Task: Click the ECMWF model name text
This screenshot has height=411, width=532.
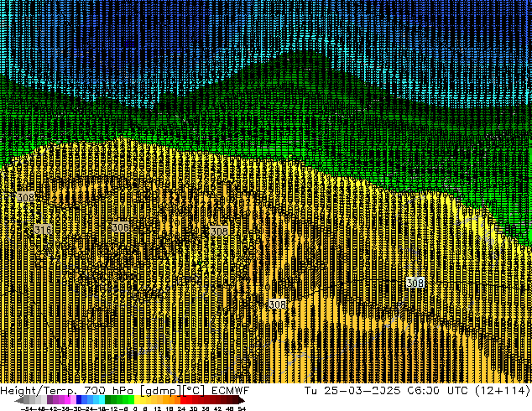Action: (x=231, y=391)
